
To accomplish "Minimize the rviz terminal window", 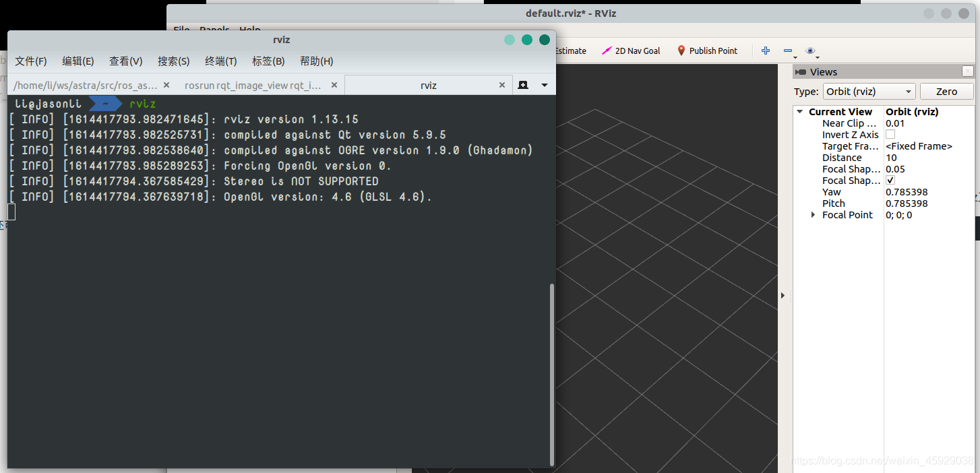I will (510, 40).
